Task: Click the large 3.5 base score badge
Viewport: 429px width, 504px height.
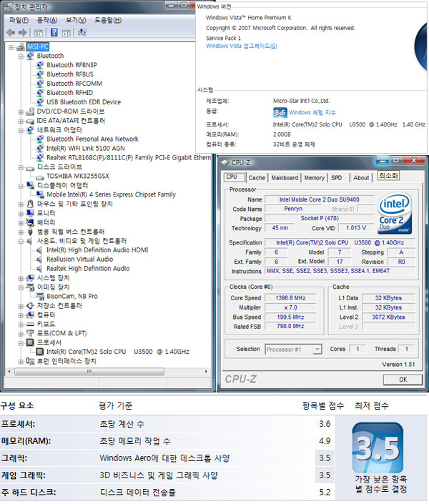Action: [378, 448]
